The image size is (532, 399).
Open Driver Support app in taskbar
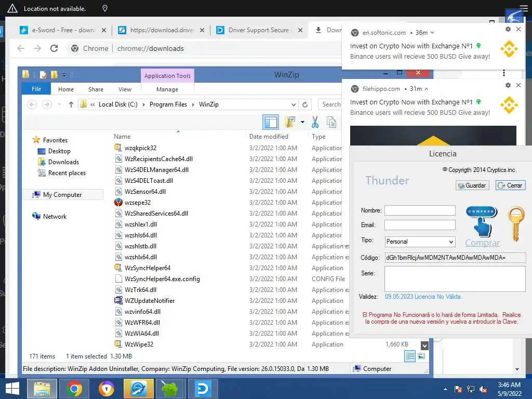[x=203, y=389]
